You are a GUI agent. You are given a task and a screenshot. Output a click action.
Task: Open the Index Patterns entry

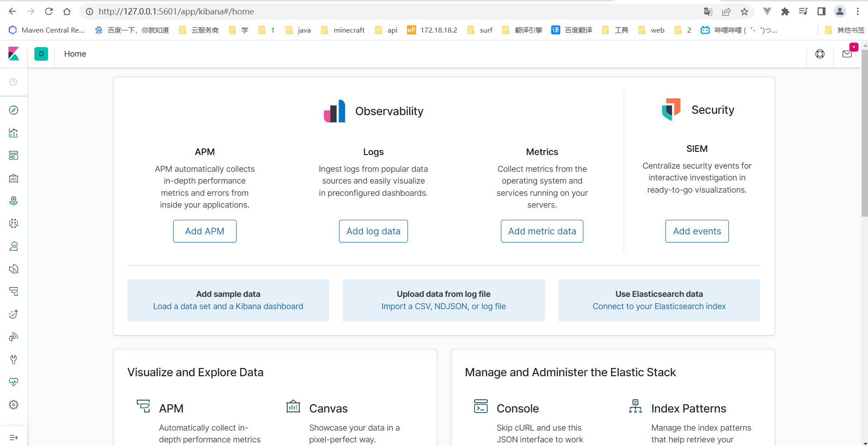pos(689,408)
